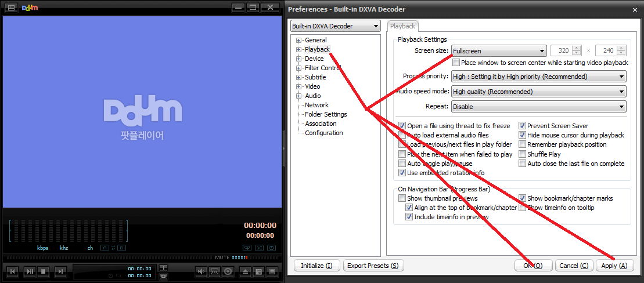Expand the General tree node
The image size is (644, 283).
click(x=298, y=40)
